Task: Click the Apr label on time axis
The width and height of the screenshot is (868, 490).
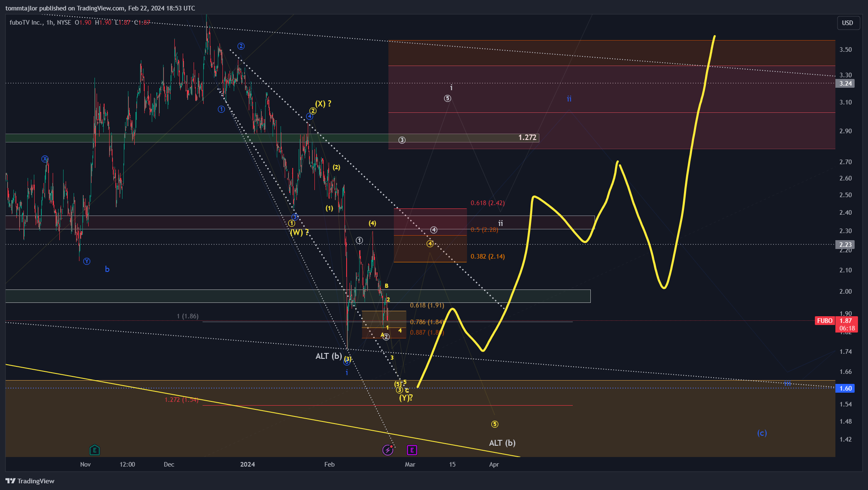Action: point(494,465)
